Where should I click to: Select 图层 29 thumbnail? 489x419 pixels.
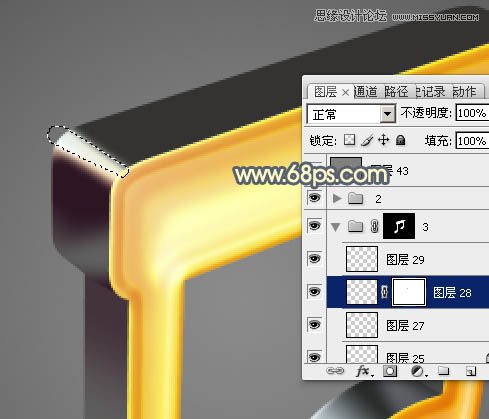362,259
